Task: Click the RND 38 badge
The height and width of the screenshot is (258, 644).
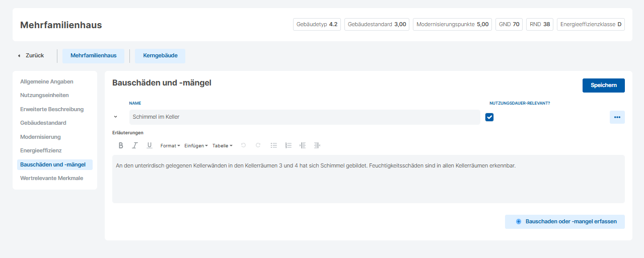Action: pyautogui.click(x=540, y=24)
